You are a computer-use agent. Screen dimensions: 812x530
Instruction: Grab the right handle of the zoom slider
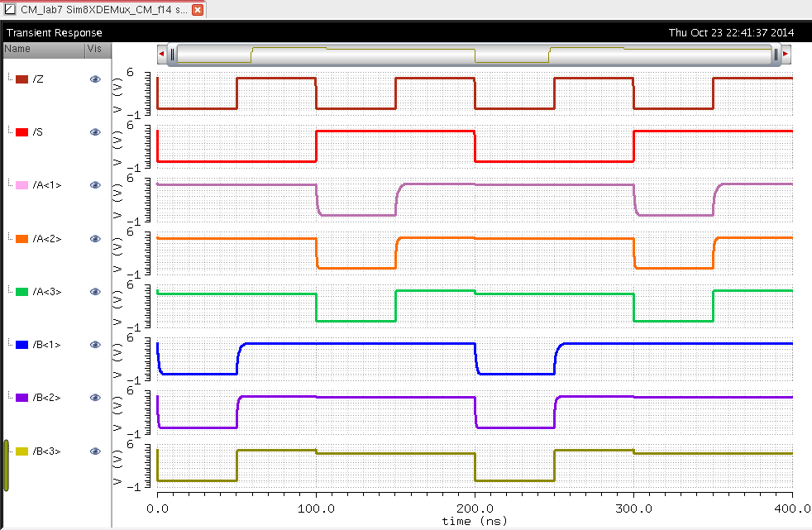click(x=776, y=55)
